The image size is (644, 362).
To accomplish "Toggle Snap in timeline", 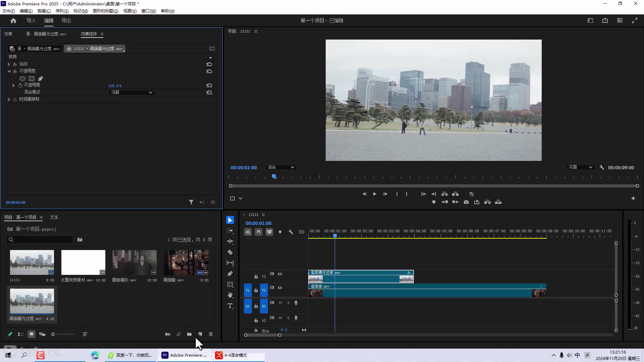I will click(259, 232).
